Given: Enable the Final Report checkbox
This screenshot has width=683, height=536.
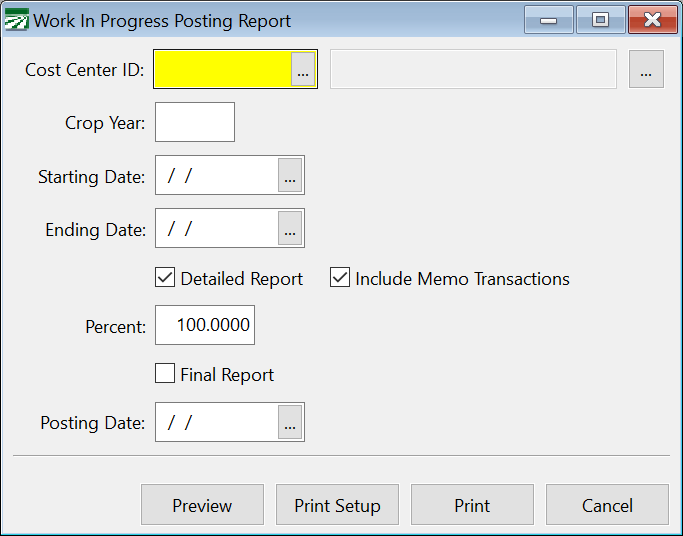Looking at the screenshot, I should (x=166, y=374).
